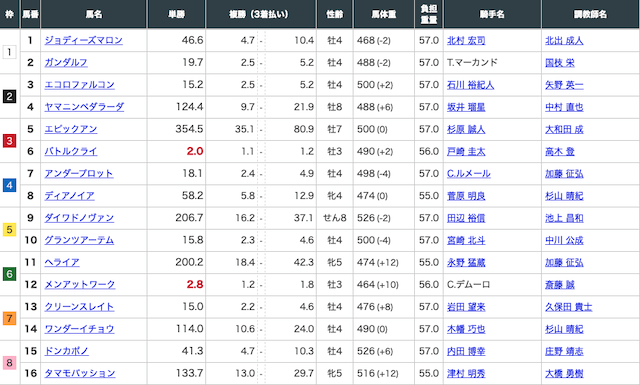Open 加藤 征弘 in ヘライア row

click(x=564, y=263)
